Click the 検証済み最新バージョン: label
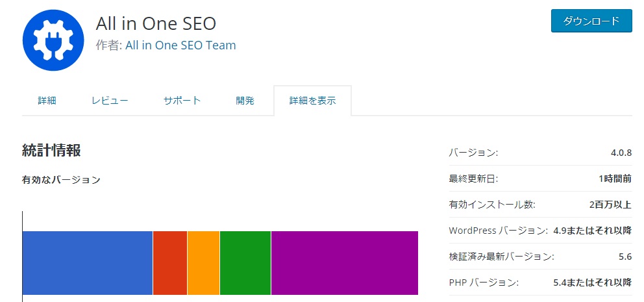This screenshot has height=302, width=644. [501, 257]
